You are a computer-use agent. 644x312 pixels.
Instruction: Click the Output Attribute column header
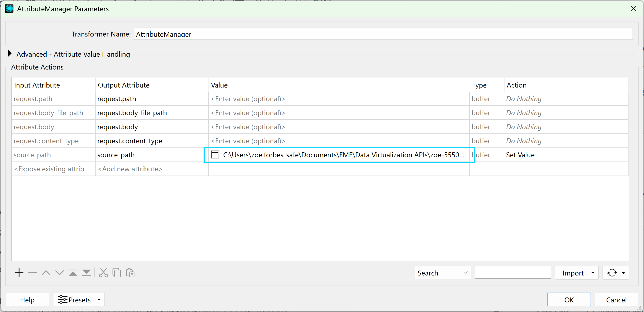(x=152, y=85)
